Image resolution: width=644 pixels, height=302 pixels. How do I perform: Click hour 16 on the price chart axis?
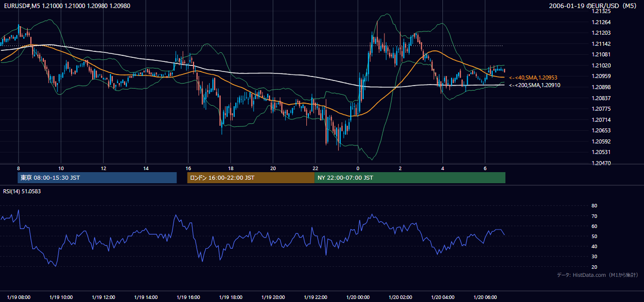(188, 168)
